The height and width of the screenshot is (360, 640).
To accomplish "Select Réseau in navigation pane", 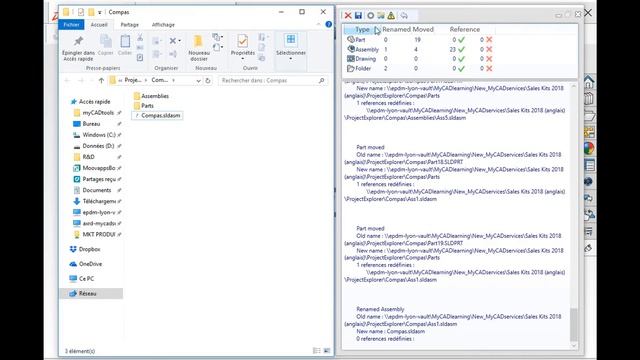I will tap(91, 293).
